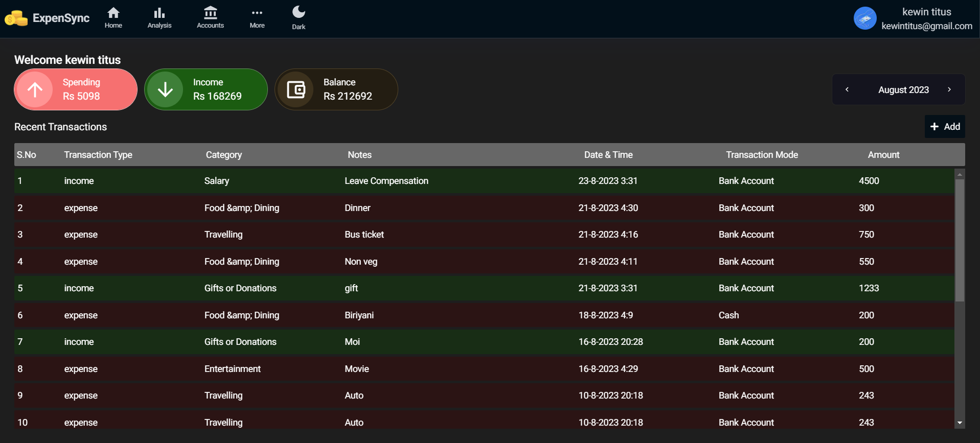Click the ExpenSync coins logo
Viewport: 980px width, 443px height.
coord(16,18)
